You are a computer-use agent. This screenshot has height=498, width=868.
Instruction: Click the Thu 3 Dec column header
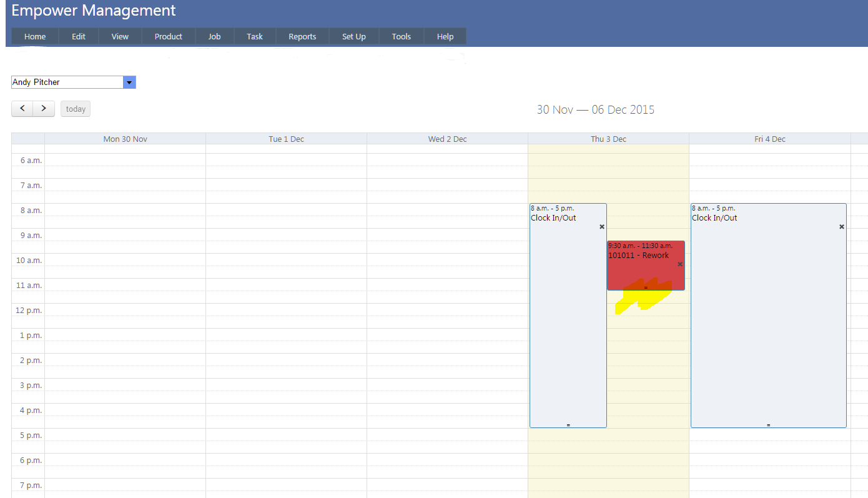[608, 139]
